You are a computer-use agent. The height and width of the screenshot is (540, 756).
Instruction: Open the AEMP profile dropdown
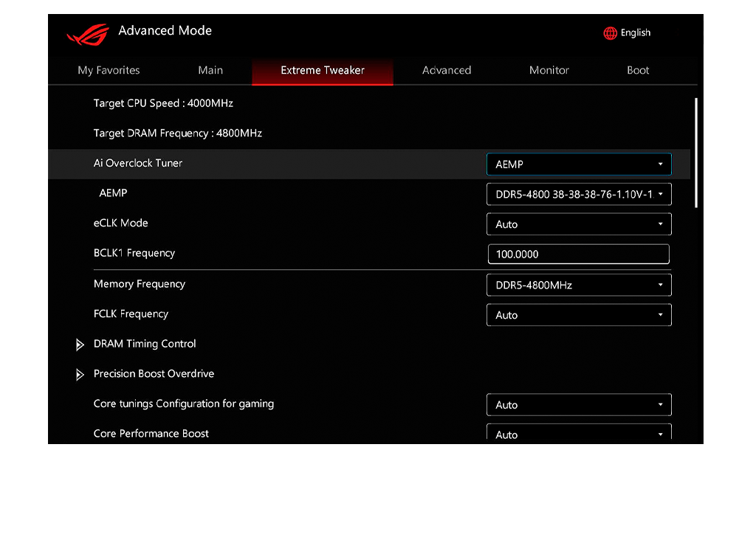579,194
